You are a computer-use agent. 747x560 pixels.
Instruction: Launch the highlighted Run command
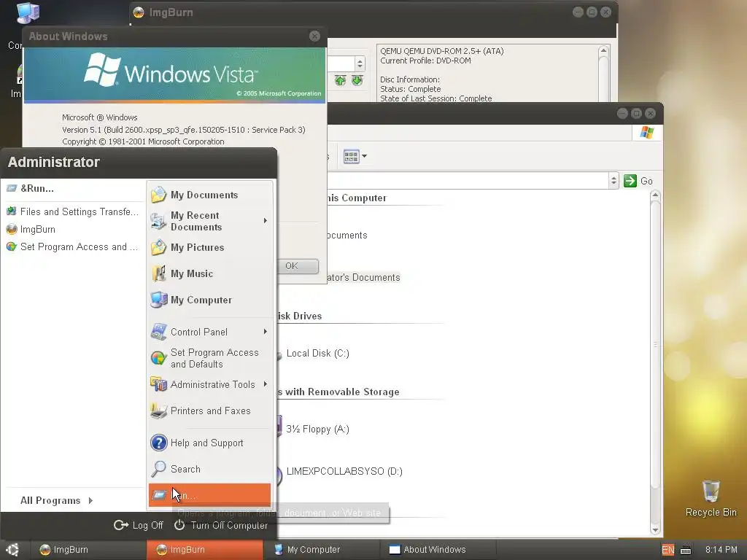(x=209, y=495)
